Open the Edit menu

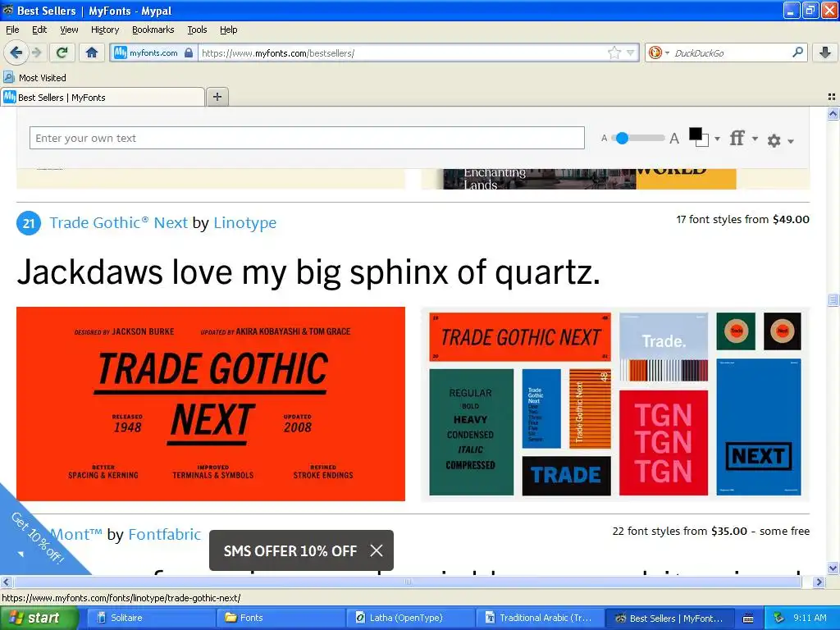pyautogui.click(x=39, y=30)
